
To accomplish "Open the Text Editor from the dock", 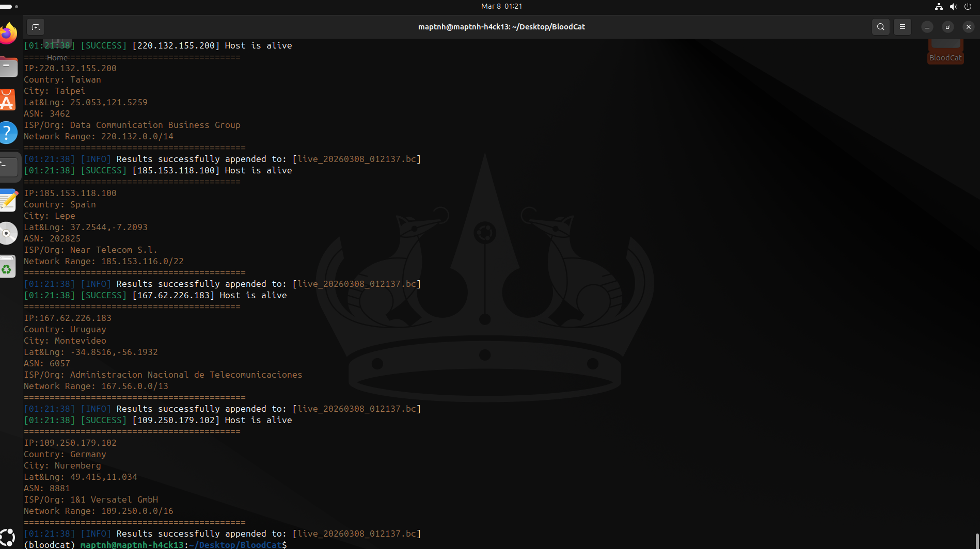I will 8,200.
